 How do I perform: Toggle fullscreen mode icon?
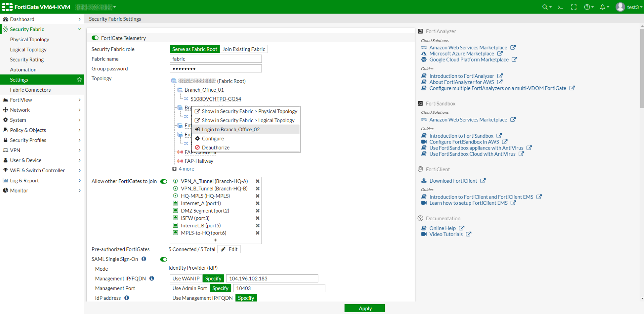pyautogui.click(x=574, y=7)
